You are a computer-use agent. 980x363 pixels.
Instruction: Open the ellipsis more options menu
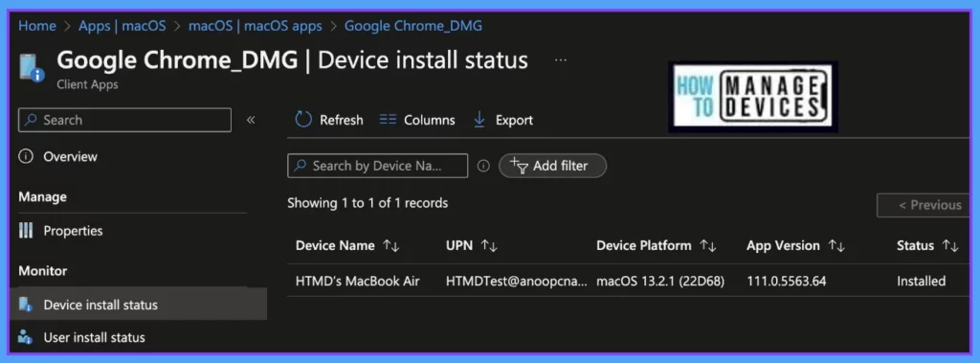pyautogui.click(x=561, y=60)
